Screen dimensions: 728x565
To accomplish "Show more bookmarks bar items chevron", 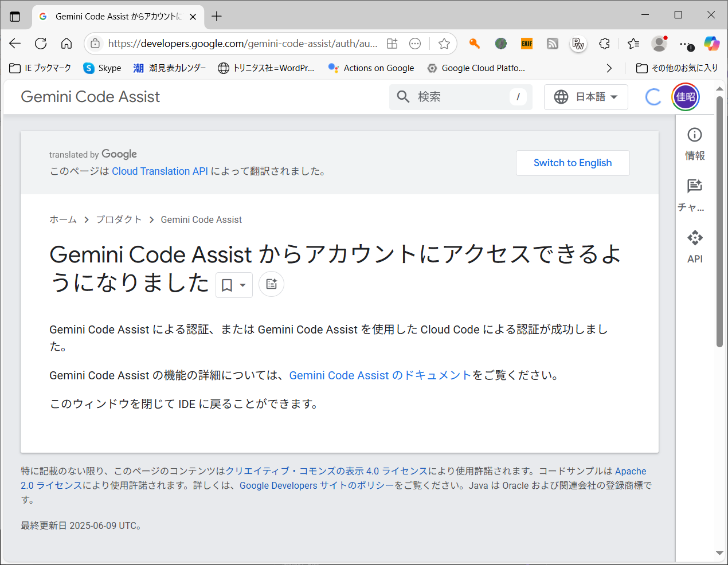I will point(609,68).
